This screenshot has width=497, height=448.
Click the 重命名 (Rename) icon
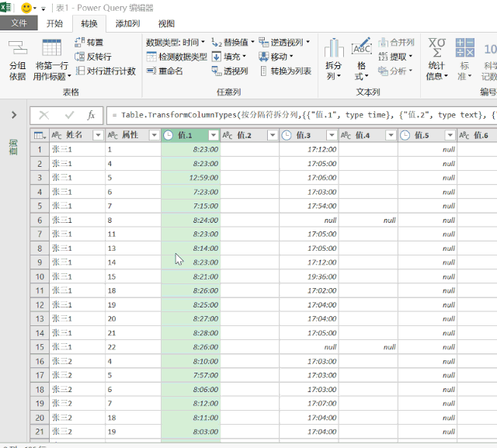pyautogui.click(x=151, y=71)
